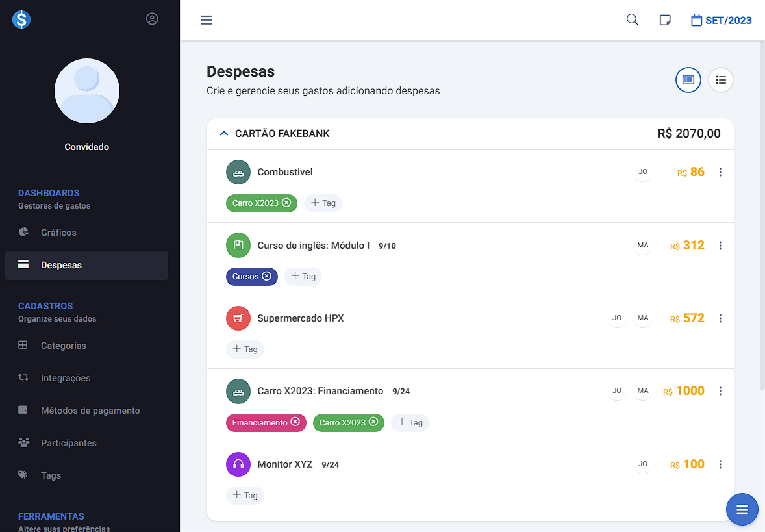The image size is (765, 532).
Task: Open the user account icon in sidebar
Action: click(x=152, y=19)
